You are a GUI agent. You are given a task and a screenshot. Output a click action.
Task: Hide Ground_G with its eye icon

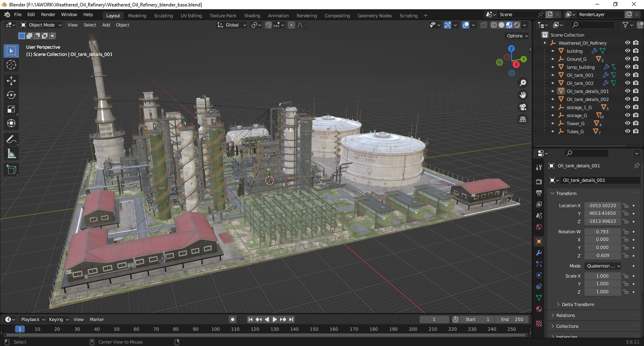tap(627, 59)
